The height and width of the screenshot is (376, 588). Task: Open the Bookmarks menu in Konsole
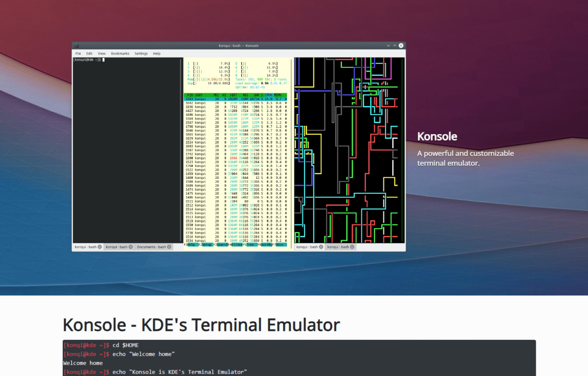pyautogui.click(x=120, y=54)
